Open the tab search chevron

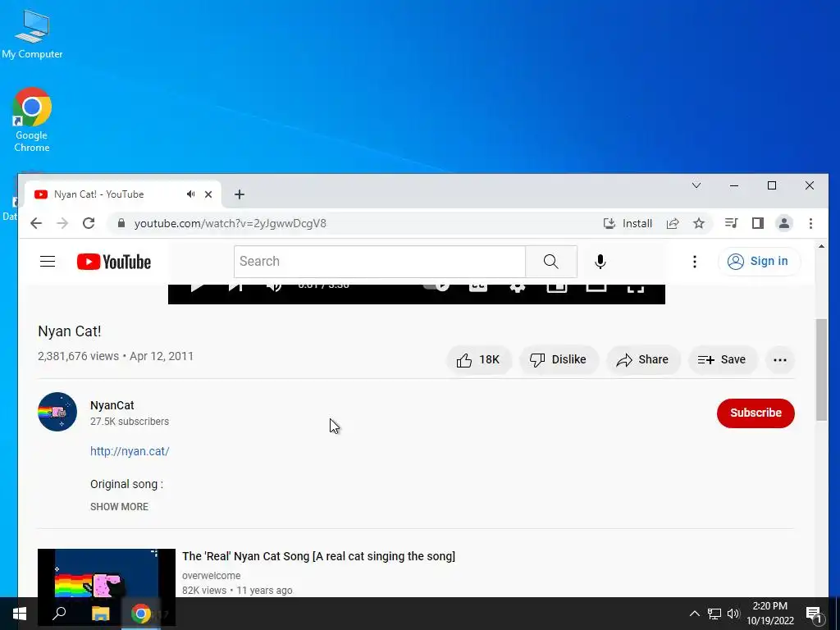(x=696, y=185)
